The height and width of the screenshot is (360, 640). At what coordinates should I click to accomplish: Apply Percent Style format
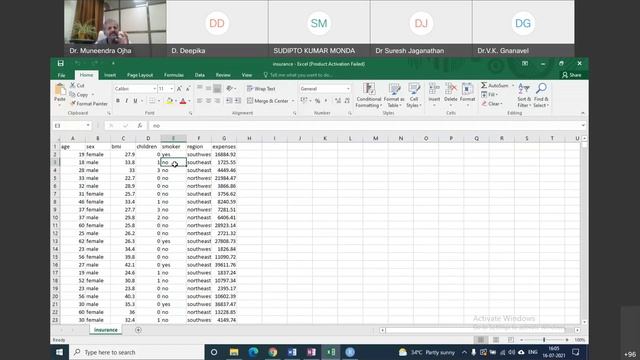point(317,101)
